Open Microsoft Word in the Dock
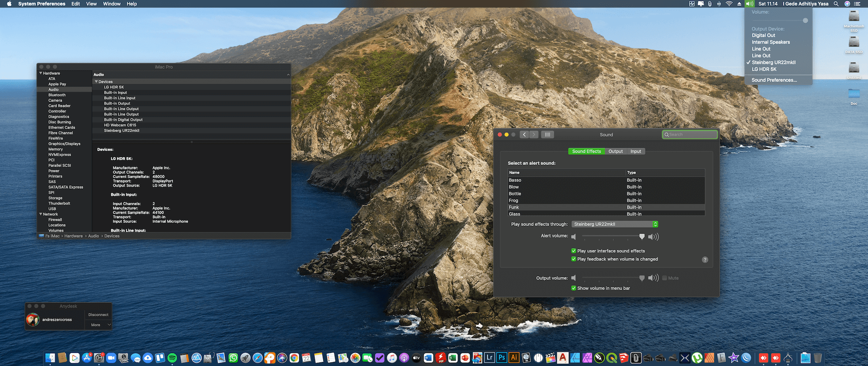Viewport: 868px width, 366px height. coord(429,358)
